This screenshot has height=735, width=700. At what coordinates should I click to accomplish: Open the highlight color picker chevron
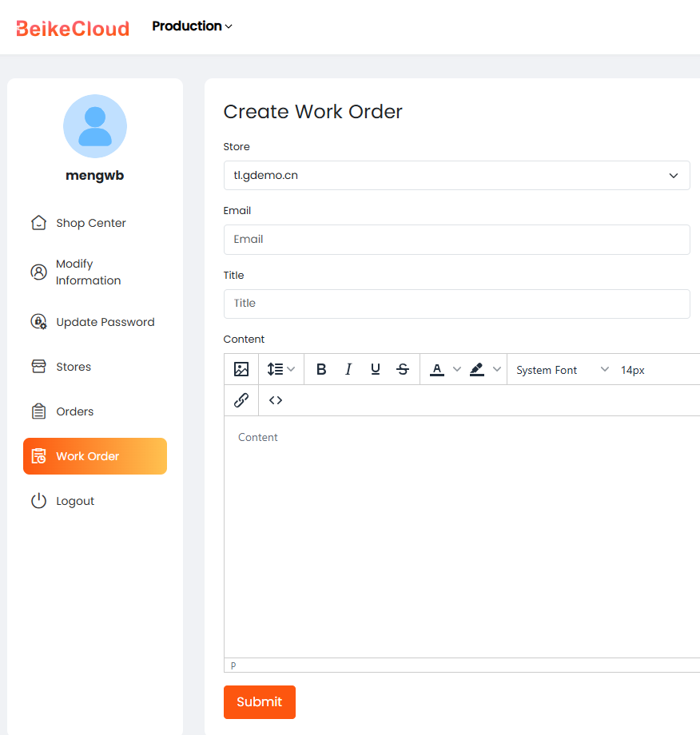497,369
